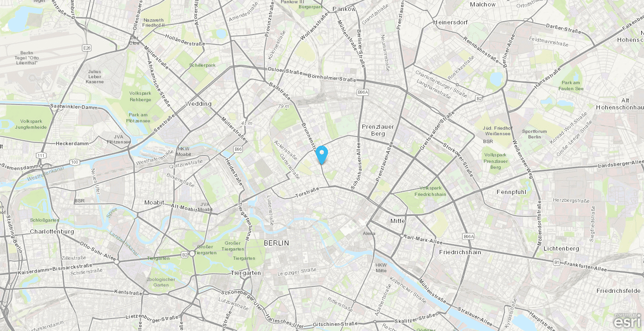644x331 pixels.
Task: Click the B2 road shield near Großer Tiergarten
Action: (x=184, y=254)
